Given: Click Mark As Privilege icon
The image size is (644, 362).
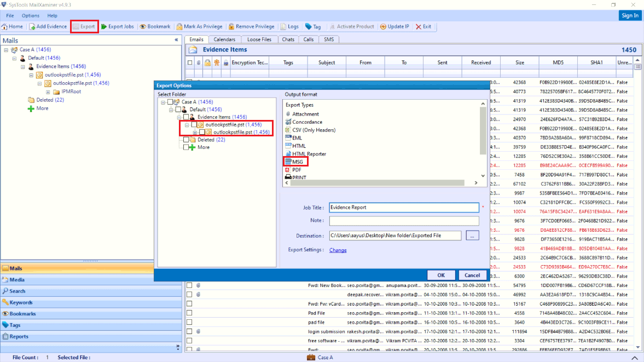Looking at the screenshot, I should [199, 26].
